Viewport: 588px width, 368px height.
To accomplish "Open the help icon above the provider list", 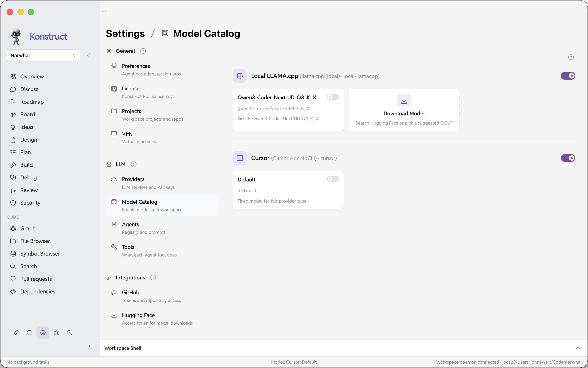I will (571, 57).
